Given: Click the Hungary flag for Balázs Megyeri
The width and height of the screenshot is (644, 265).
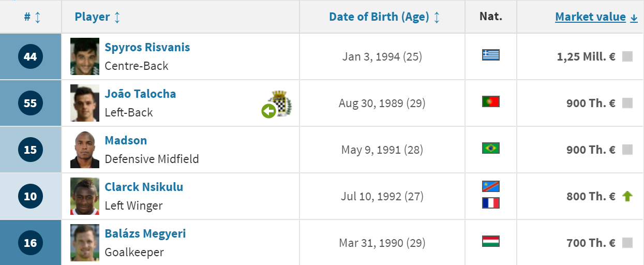Looking at the screenshot, I should click(x=490, y=241).
